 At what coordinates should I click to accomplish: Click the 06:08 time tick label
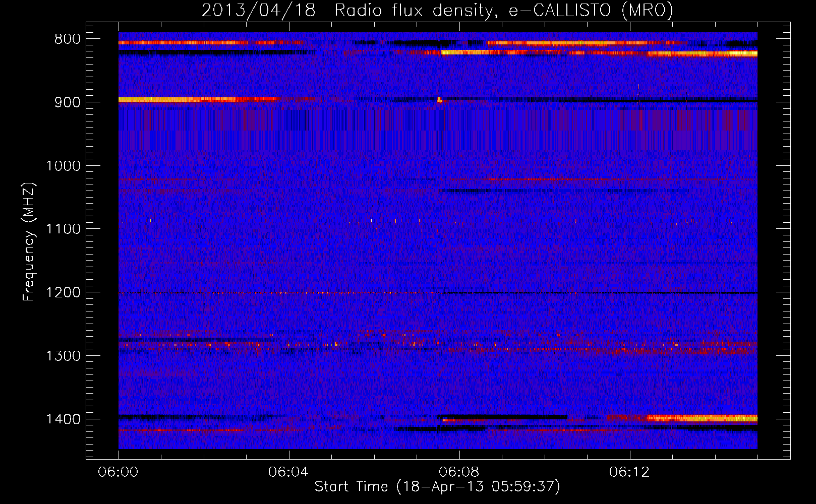pyautogui.click(x=459, y=472)
